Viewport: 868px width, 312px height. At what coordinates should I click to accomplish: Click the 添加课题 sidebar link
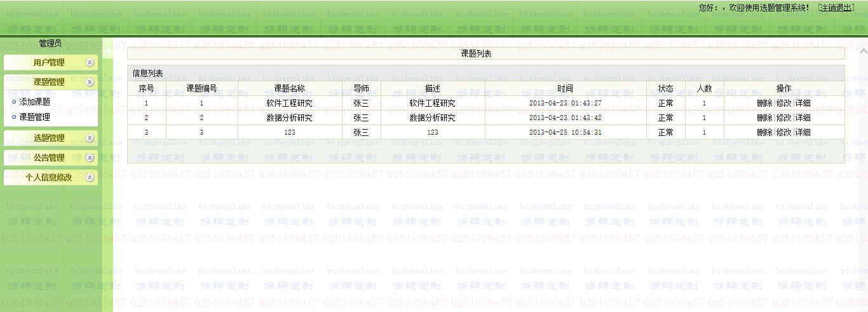[x=35, y=102]
